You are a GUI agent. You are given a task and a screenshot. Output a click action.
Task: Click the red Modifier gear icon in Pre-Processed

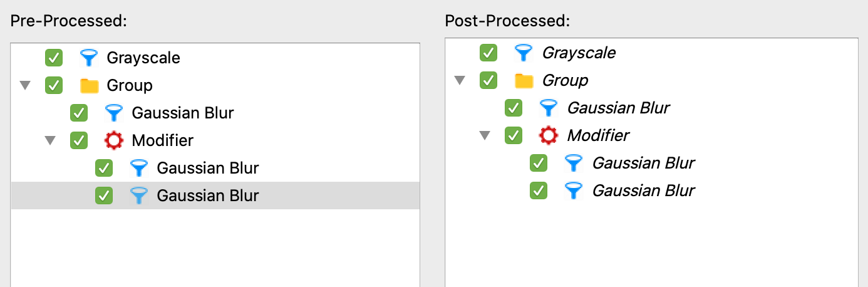[114, 141]
